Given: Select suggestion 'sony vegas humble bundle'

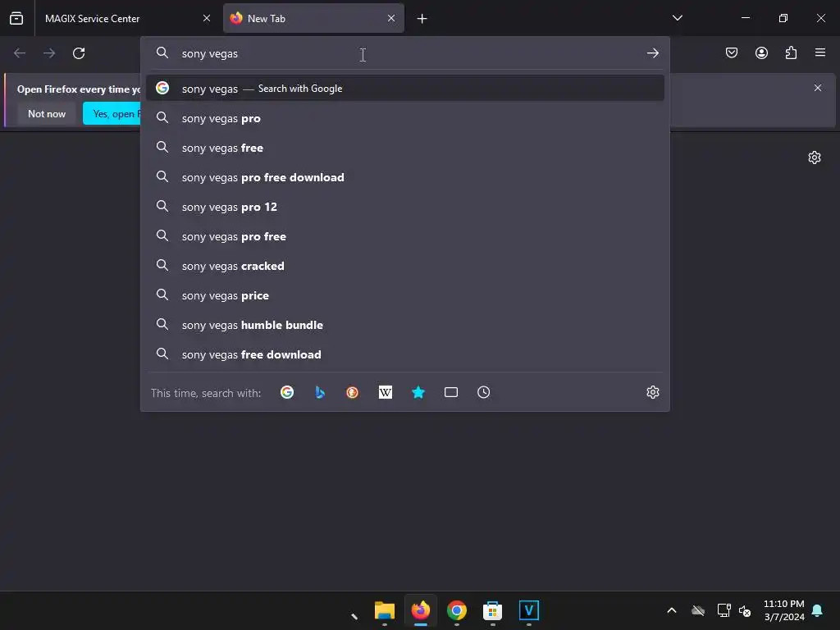Looking at the screenshot, I should pyautogui.click(x=405, y=325).
